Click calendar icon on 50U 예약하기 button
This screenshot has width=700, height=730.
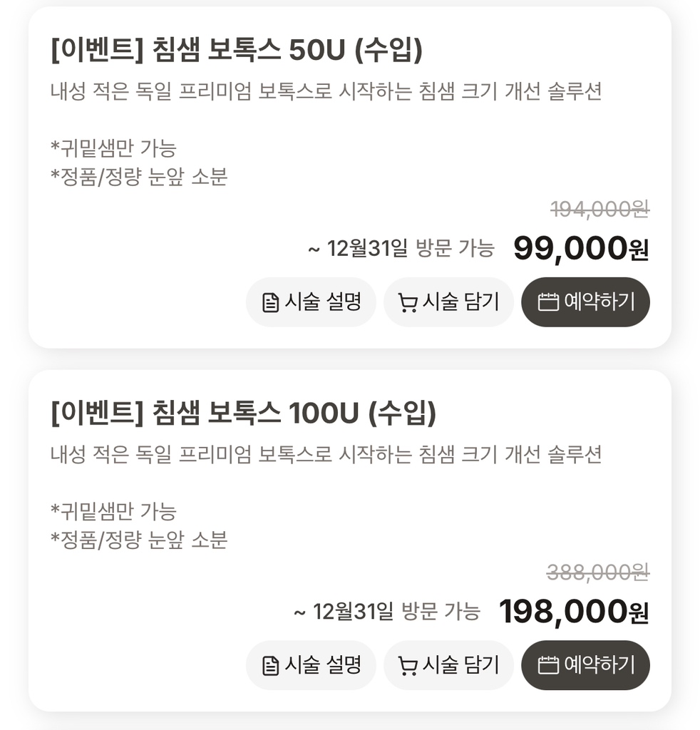(x=547, y=302)
